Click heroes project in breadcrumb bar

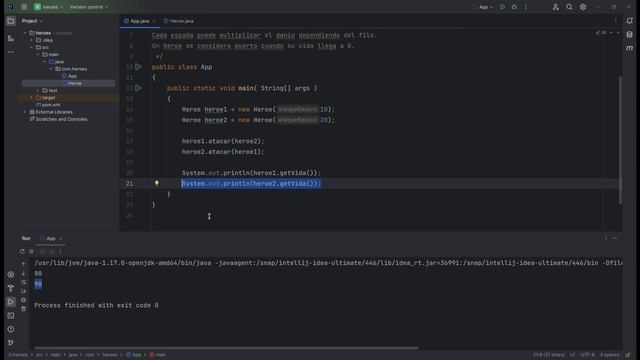click(18, 355)
